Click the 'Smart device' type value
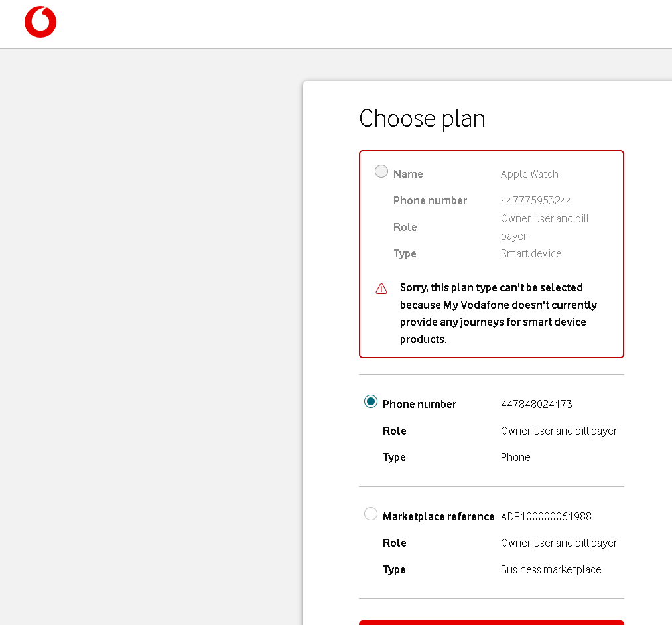This screenshot has width=672, height=625. 531,253
